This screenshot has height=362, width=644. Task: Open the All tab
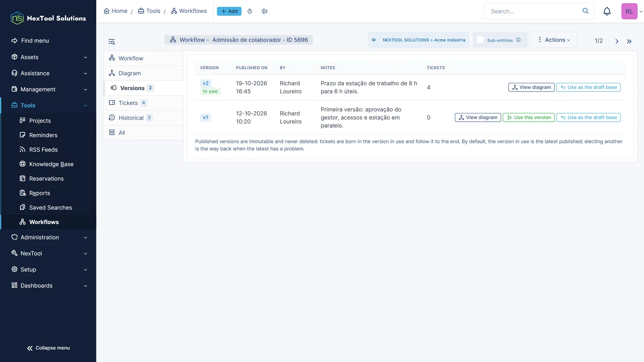[x=143, y=133]
